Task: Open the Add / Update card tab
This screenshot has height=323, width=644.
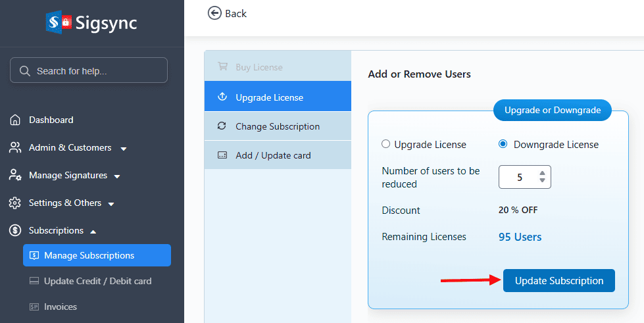Action: [273, 155]
